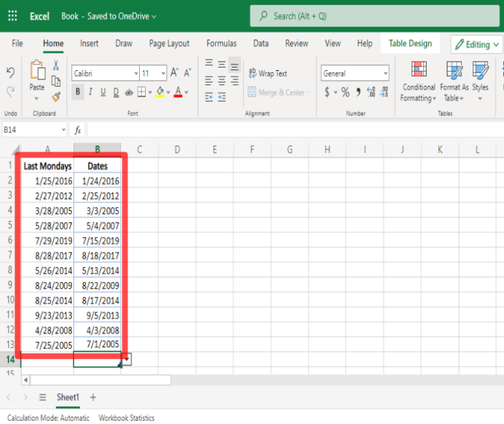504x424 pixels.
Task: Top align cell contents
Action: pos(209,63)
